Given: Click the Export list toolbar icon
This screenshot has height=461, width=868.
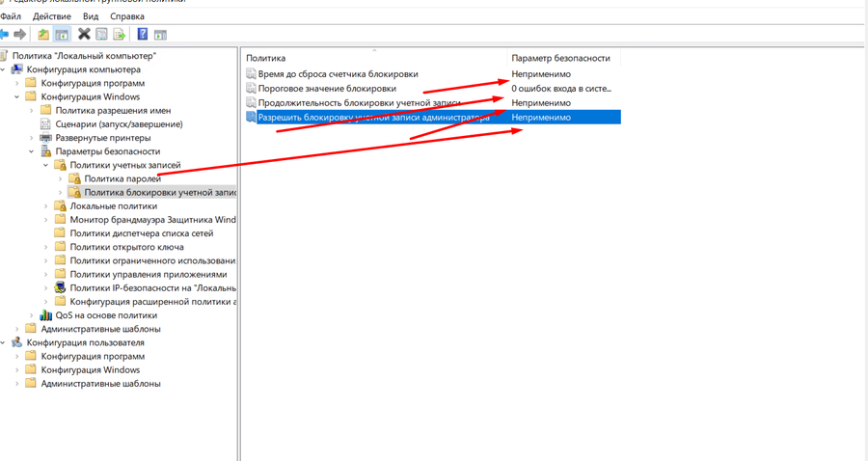Looking at the screenshot, I should click(119, 35).
